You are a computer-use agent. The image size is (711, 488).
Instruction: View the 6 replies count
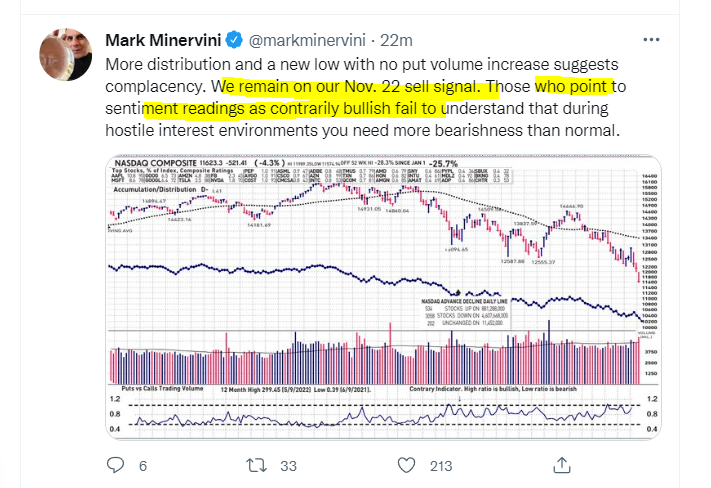point(142,466)
